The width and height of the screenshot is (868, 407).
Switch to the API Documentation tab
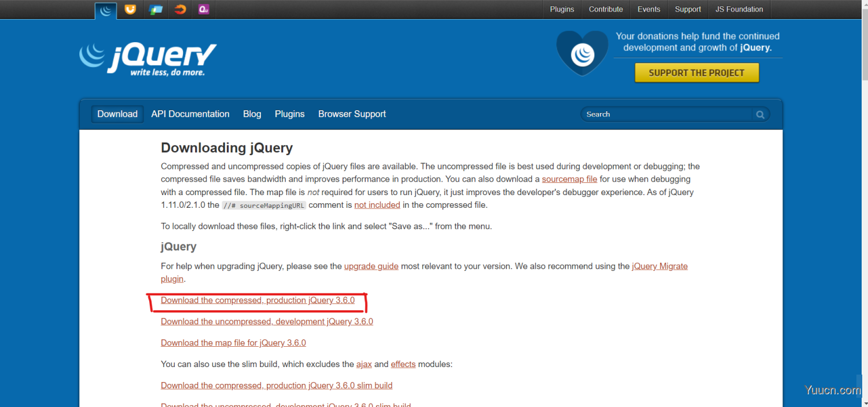pyautogui.click(x=190, y=114)
